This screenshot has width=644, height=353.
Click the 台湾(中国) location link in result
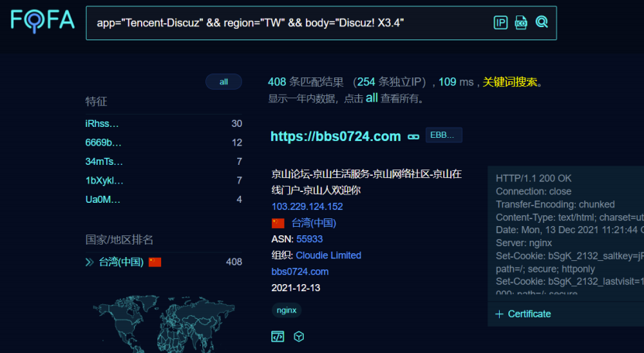(314, 223)
